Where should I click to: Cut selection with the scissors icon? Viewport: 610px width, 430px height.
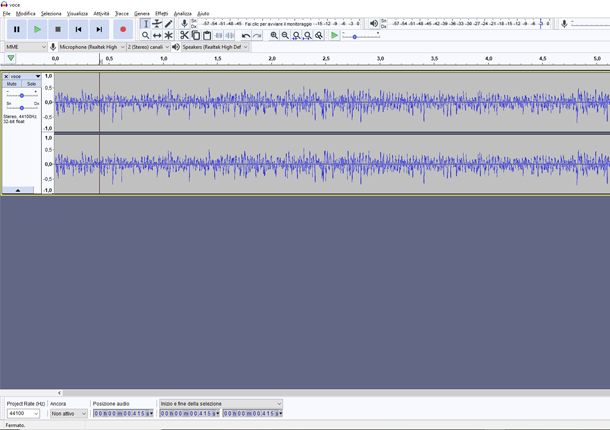click(x=184, y=35)
